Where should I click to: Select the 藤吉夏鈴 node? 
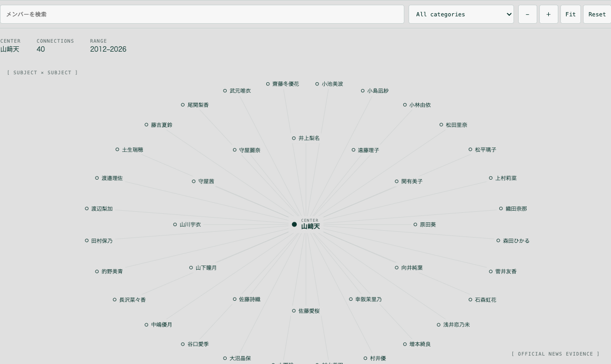coord(158,125)
